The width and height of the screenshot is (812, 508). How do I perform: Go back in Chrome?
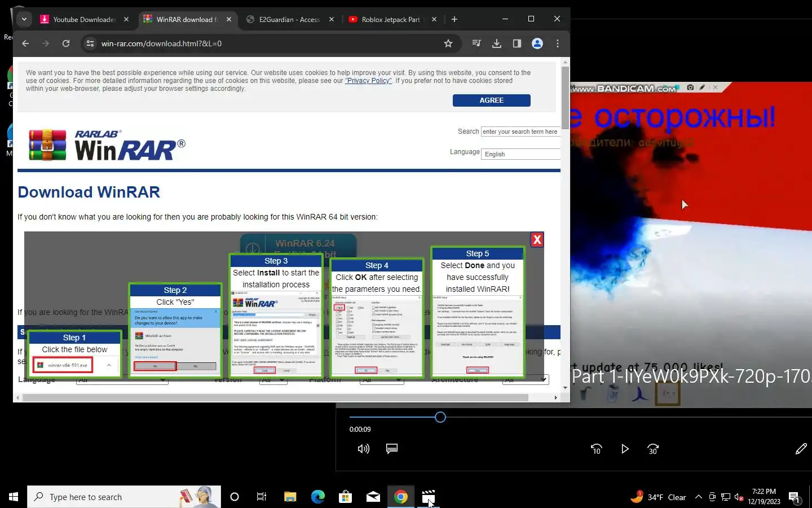click(x=25, y=43)
